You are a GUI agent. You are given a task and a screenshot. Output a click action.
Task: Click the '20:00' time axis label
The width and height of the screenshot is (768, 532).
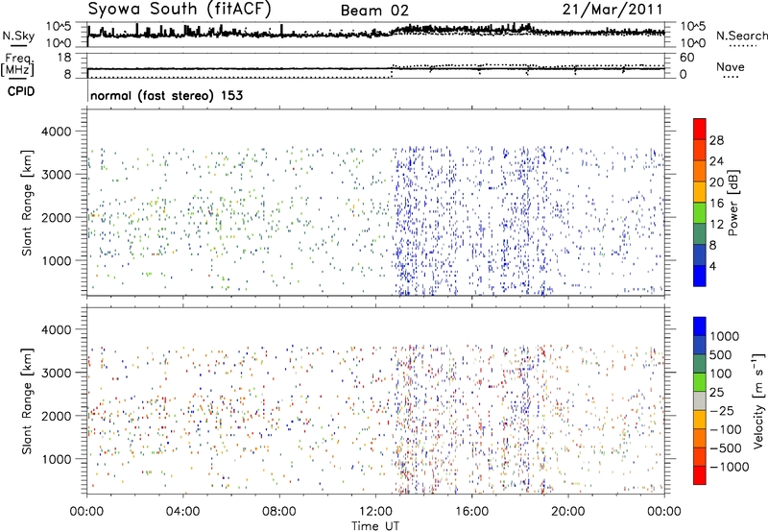pyautogui.click(x=568, y=512)
